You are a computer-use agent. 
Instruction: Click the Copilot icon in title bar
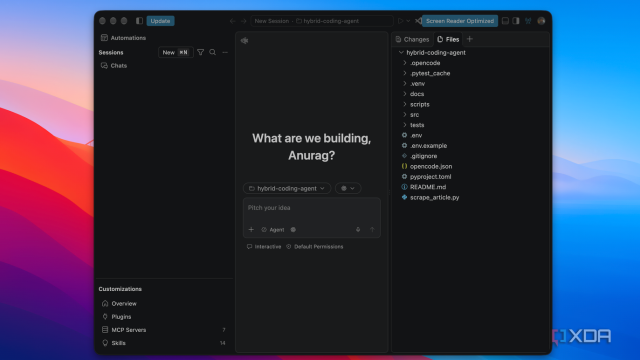click(x=528, y=21)
